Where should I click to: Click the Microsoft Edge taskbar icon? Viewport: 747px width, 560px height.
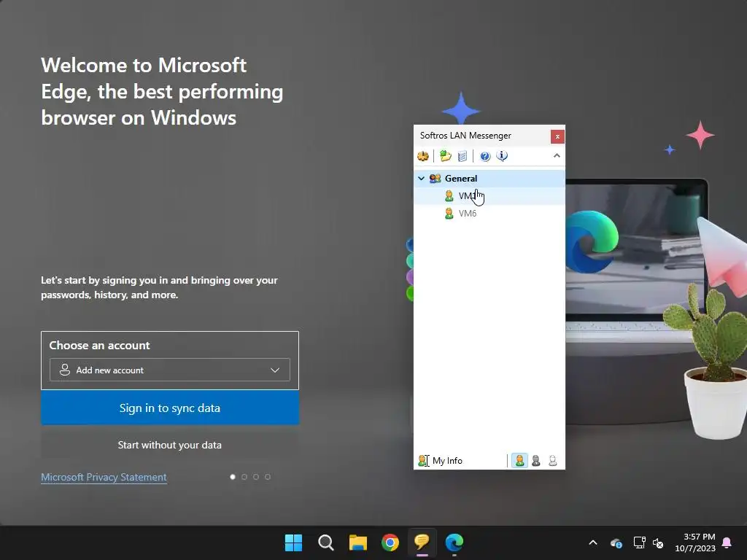click(x=454, y=542)
